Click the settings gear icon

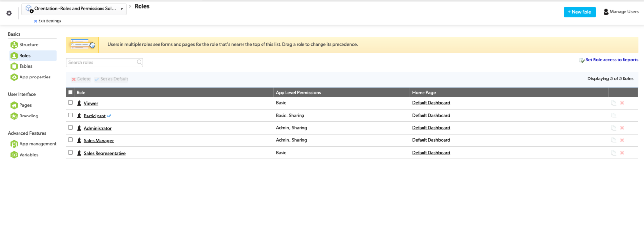(x=9, y=13)
